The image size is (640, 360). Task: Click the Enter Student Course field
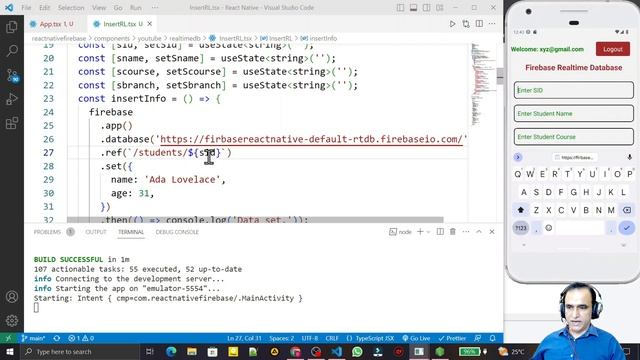click(573, 137)
